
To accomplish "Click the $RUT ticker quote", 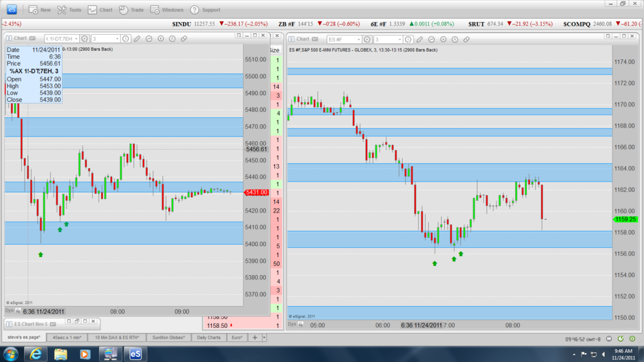I will coord(510,24).
